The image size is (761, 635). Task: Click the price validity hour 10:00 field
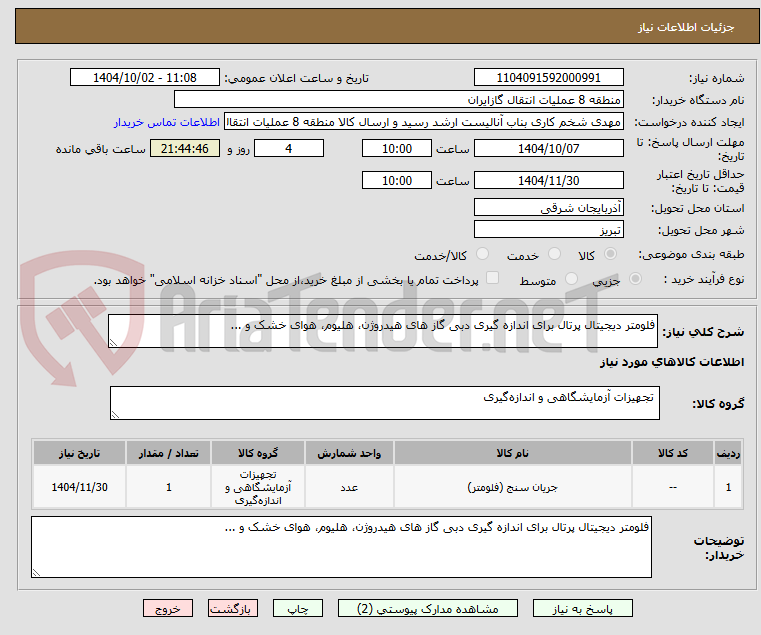tap(397, 181)
